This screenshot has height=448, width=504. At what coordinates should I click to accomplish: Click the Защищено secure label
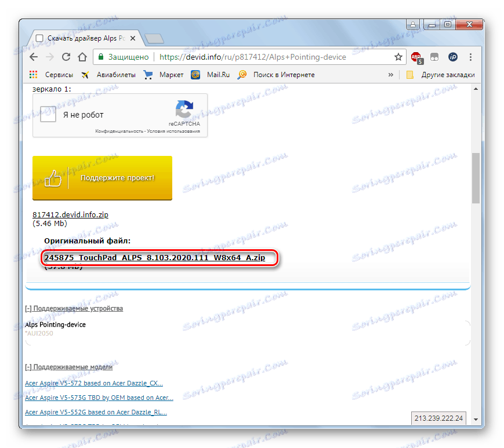(x=128, y=57)
